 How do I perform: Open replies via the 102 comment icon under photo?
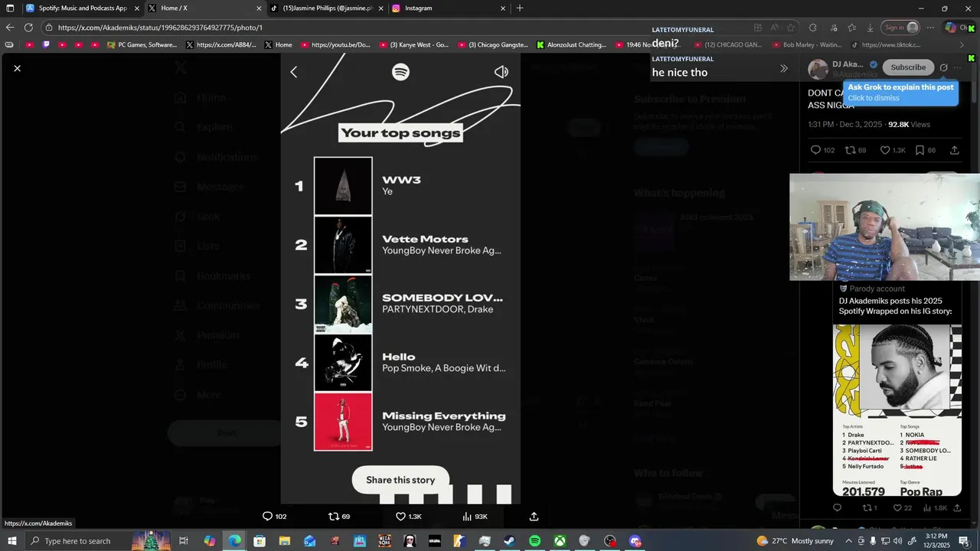(274, 517)
